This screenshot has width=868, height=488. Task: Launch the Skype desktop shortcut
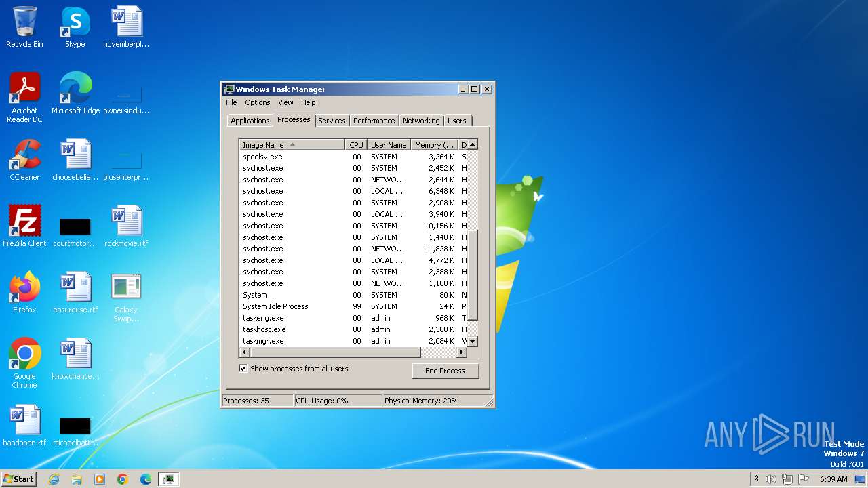coord(75,27)
